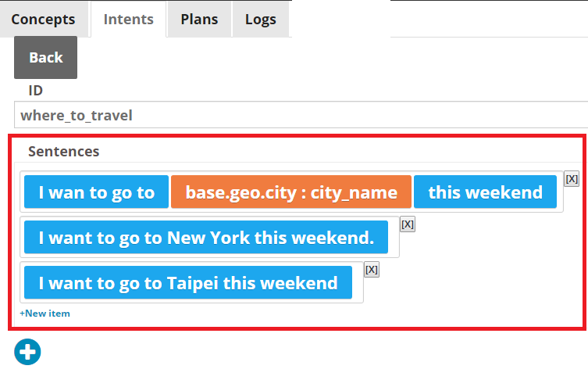Click the ID label above the field

pos(36,91)
